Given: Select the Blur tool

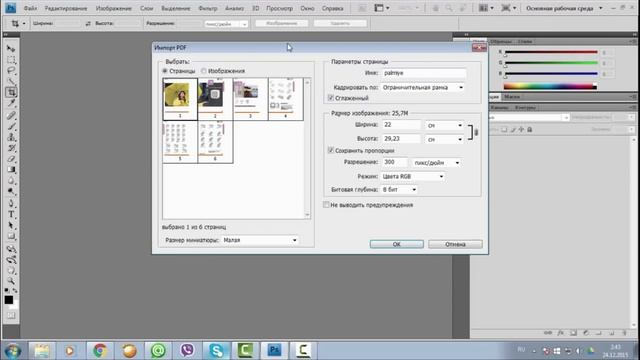Looking at the screenshot, I should point(11,180).
